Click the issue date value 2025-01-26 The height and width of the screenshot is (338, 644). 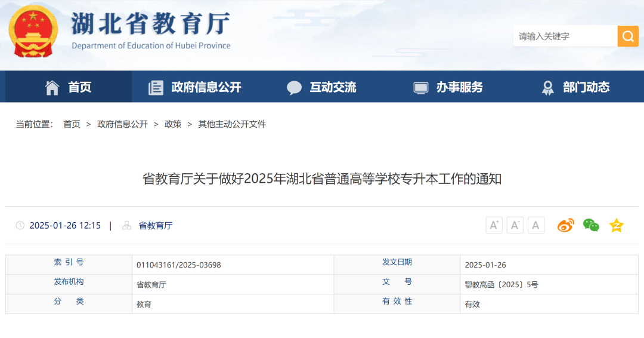(x=485, y=265)
